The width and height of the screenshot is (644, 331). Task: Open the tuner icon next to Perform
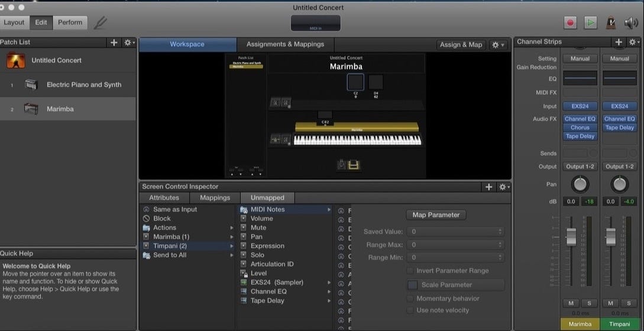(101, 23)
